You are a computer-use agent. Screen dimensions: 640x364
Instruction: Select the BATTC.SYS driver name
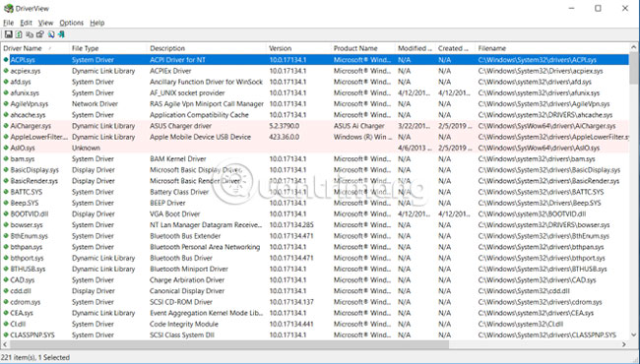(x=27, y=192)
